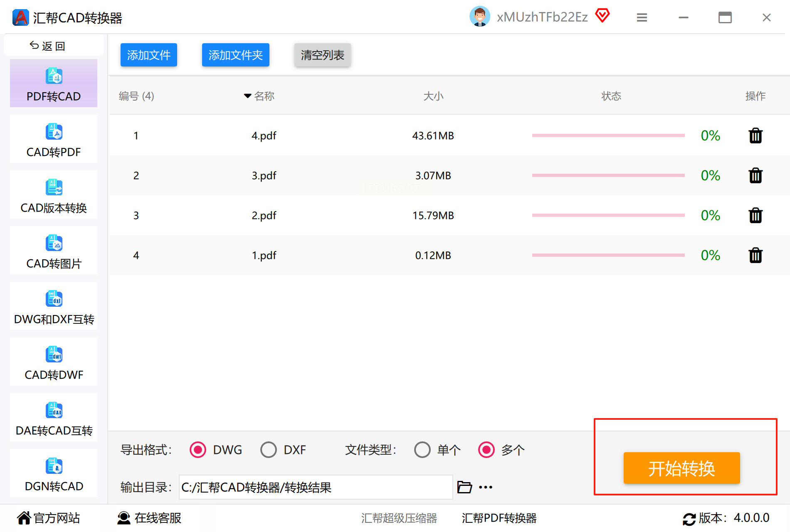790x532 pixels.
Task: Start conversion with 开始转换 button
Action: click(x=681, y=468)
